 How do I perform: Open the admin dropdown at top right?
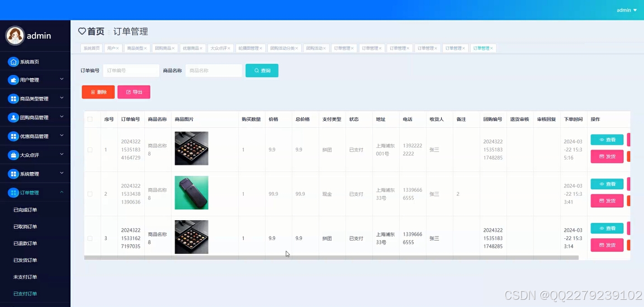click(x=626, y=9)
